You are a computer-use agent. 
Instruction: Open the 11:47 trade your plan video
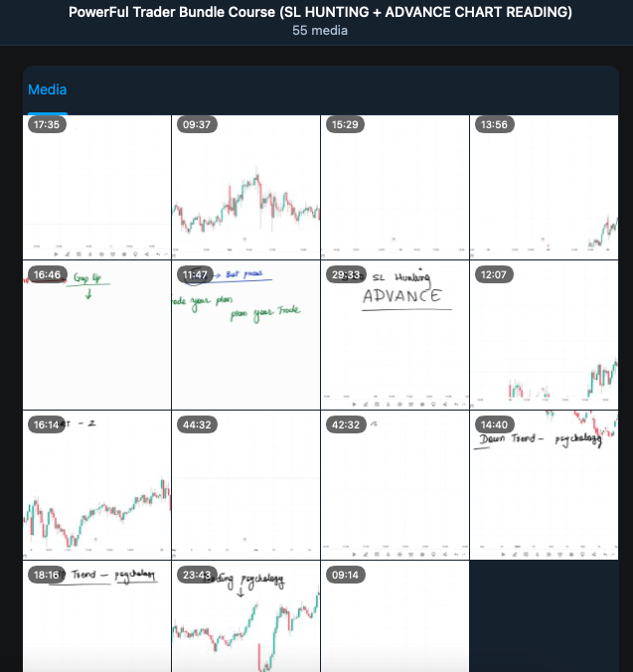(x=245, y=335)
